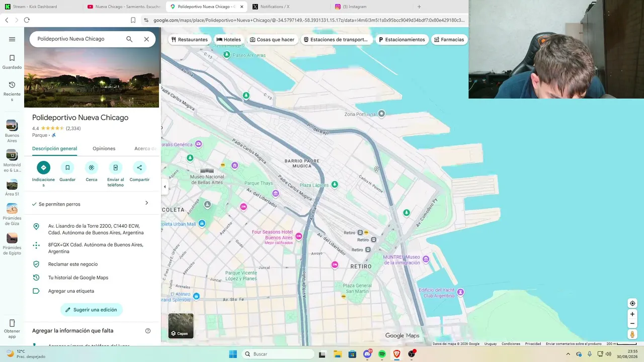Center map on your location
The width and height of the screenshot is (644, 362).
tap(632, 303)
